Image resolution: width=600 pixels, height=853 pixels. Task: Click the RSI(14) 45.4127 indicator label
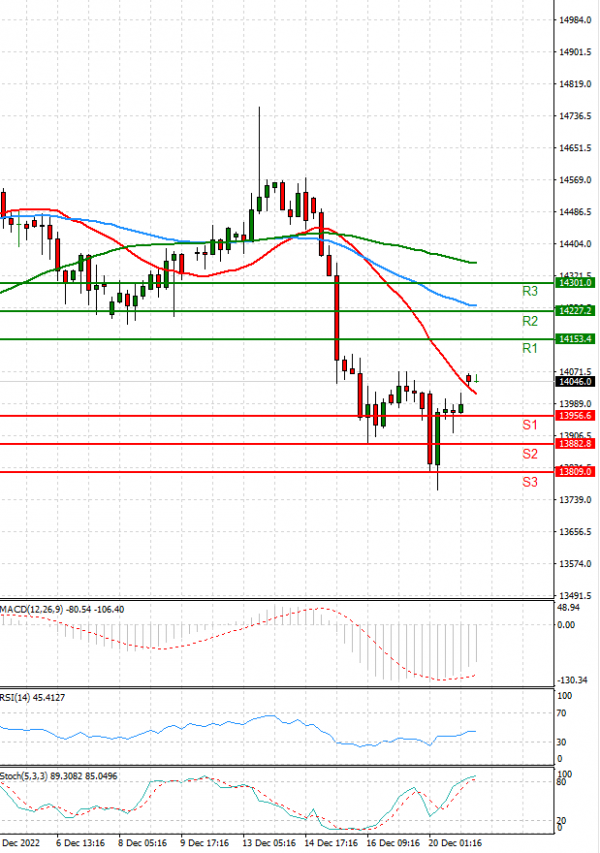33,697
